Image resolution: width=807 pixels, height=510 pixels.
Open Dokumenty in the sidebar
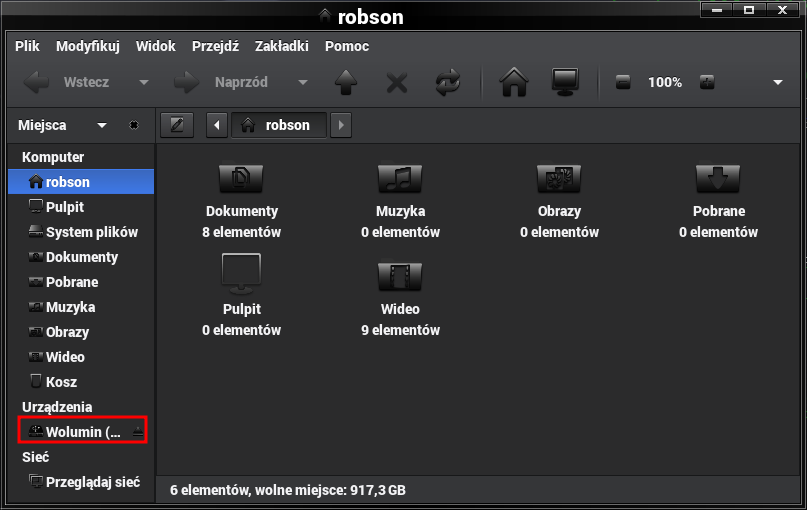[81, 257]
